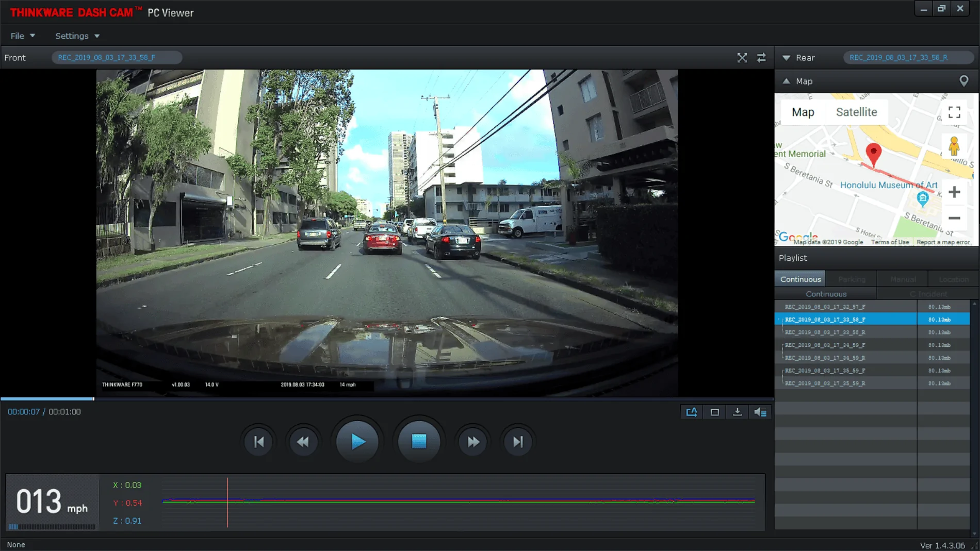
Task: Minimize the PC Viewer window
Action: 924,9
